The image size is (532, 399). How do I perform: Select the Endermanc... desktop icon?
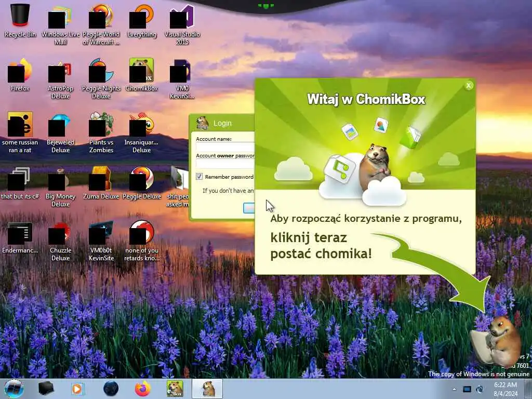pos(20,237)
